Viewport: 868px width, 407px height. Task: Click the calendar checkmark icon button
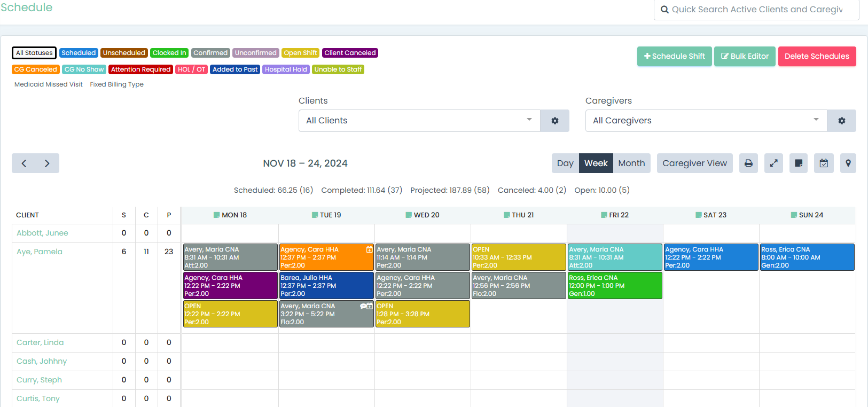(824, 163)
